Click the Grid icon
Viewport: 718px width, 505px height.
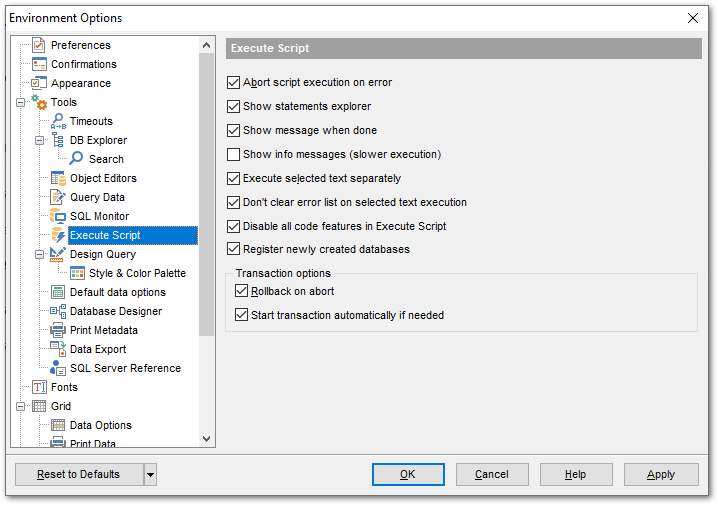39,406
